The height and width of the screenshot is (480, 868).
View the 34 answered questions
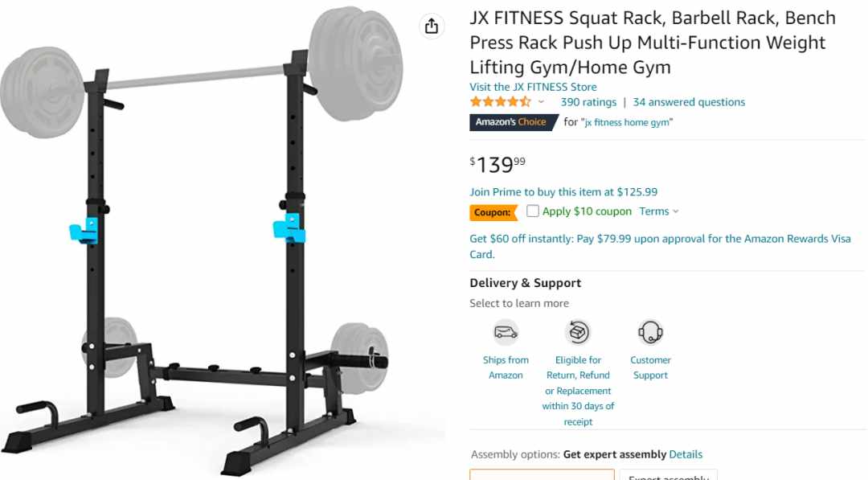[689, 102]
